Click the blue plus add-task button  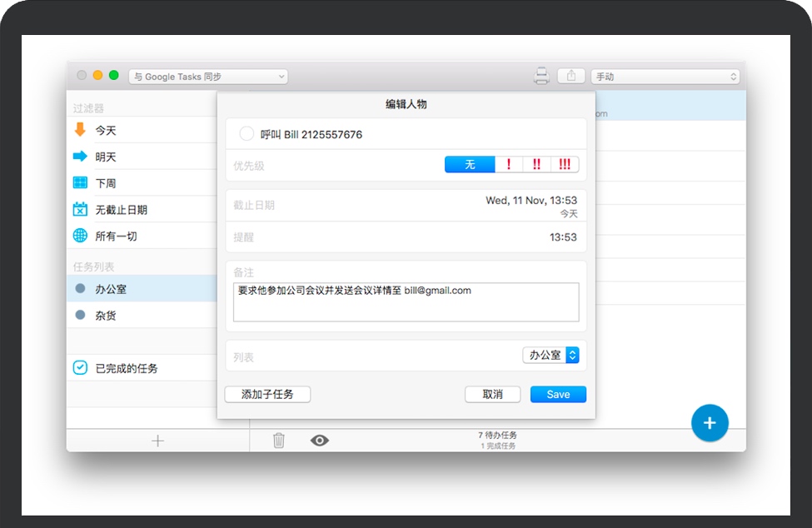(709, 423)
